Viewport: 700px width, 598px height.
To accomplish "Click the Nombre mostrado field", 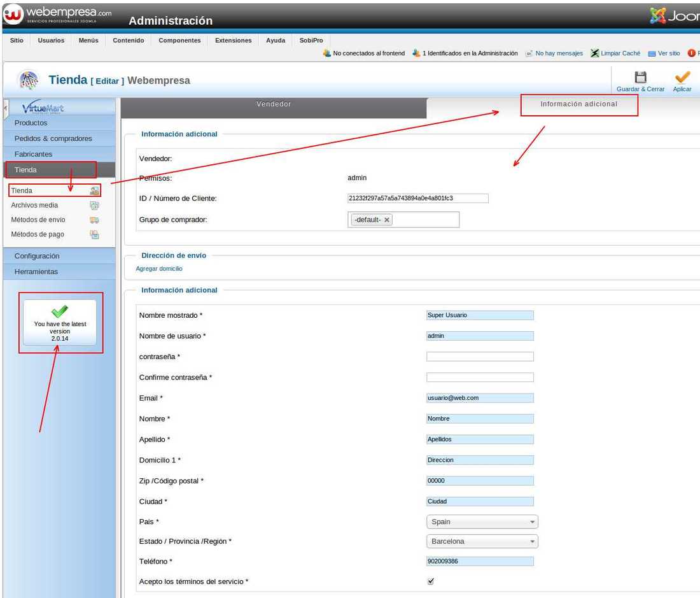I will [480, 315].
